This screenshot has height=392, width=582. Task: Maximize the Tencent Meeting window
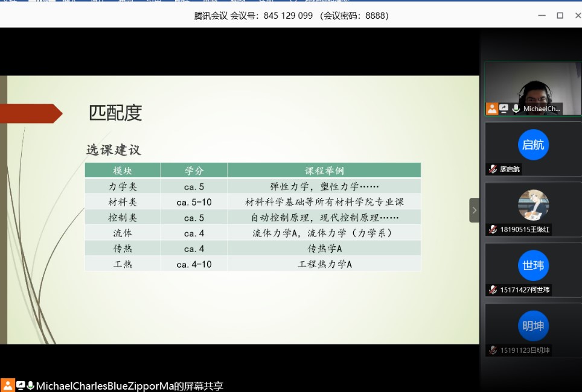pyautogui.click(x=560, y=16)
